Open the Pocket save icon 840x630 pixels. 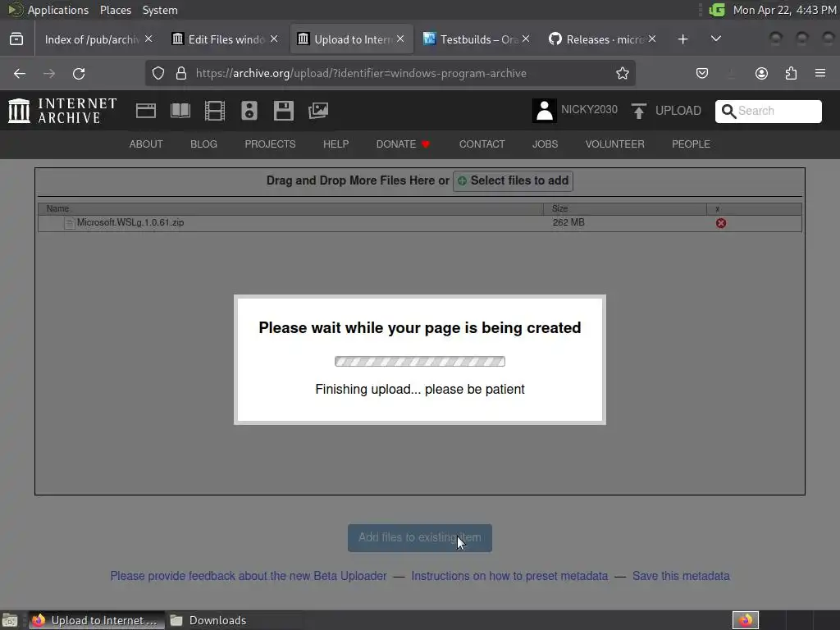pyautogui.click(x=702, y=73)
